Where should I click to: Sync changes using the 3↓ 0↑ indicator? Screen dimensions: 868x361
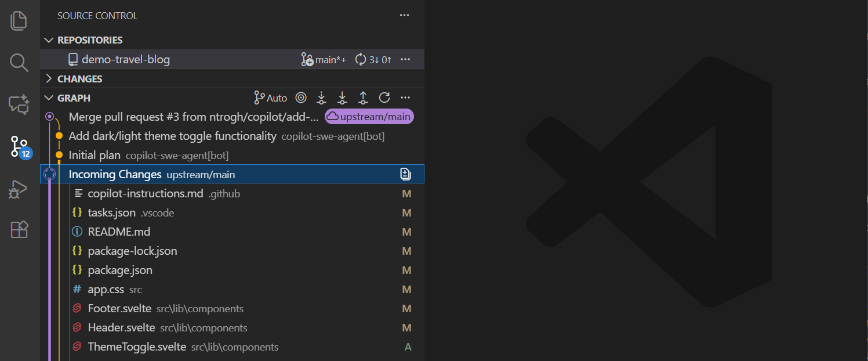pos(373,59)
